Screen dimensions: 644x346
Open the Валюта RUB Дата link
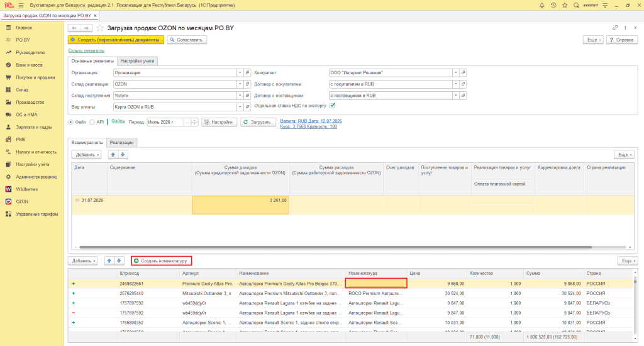(x=311, y=121)
